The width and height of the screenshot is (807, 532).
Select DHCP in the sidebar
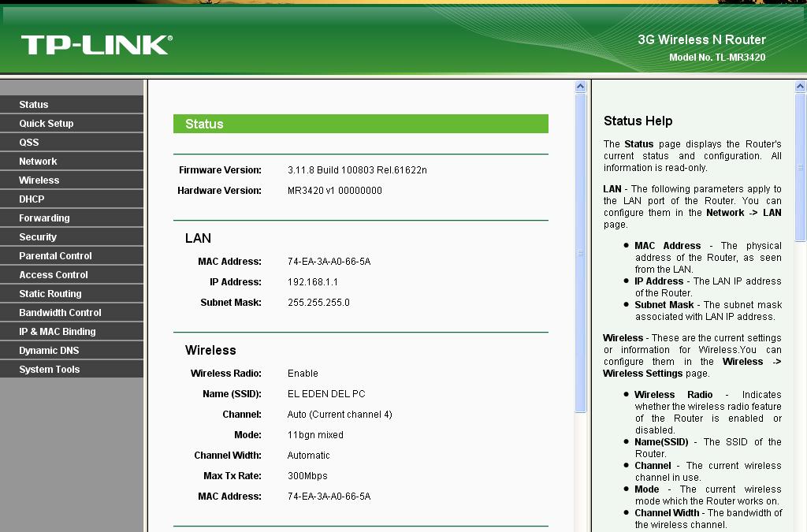(72, 199)
